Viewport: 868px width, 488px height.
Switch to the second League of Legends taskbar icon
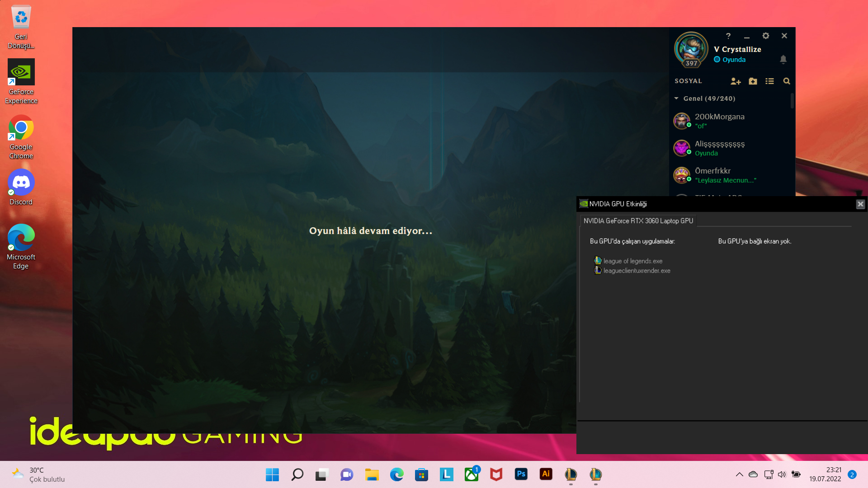click(x=595, y=474)
